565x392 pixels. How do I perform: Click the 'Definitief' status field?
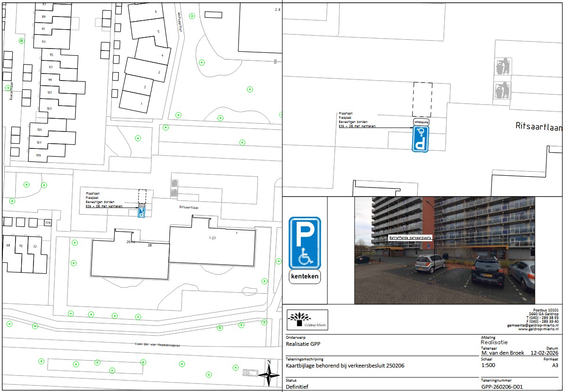tap(299, 386)
